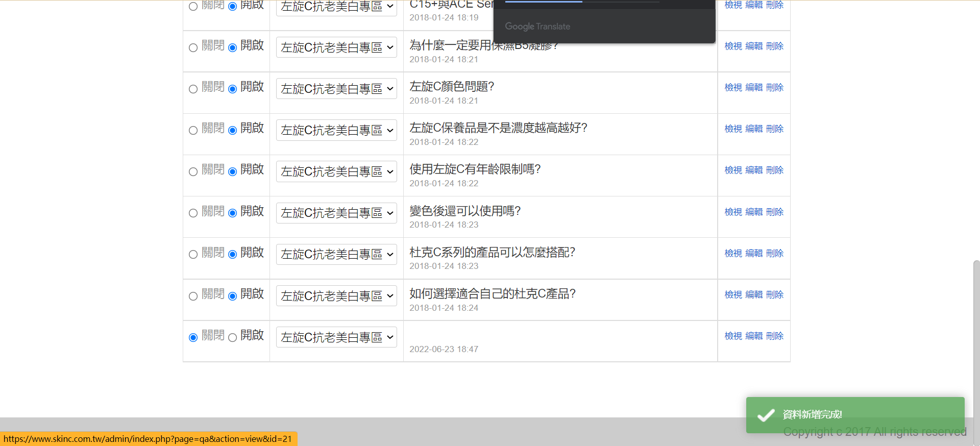Screen dimensions: 980x446
Task: Click 檢視 for 濃度越高越好 row
Action: (x=733, y=129)
